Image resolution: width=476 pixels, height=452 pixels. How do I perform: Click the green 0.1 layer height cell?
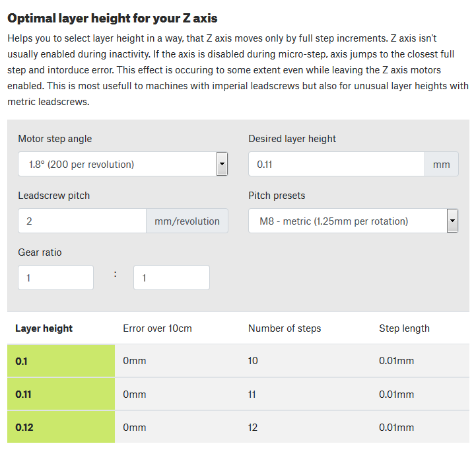[x=61, y=361]
